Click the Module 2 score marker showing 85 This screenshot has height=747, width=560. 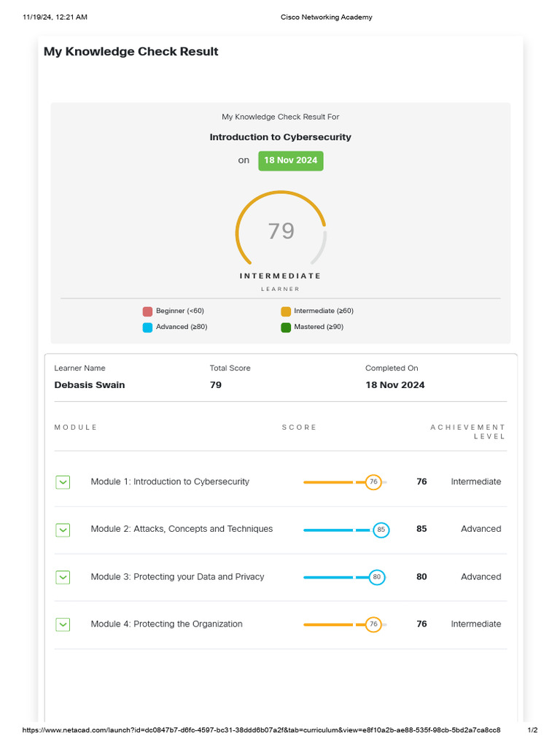pos(381,530)
